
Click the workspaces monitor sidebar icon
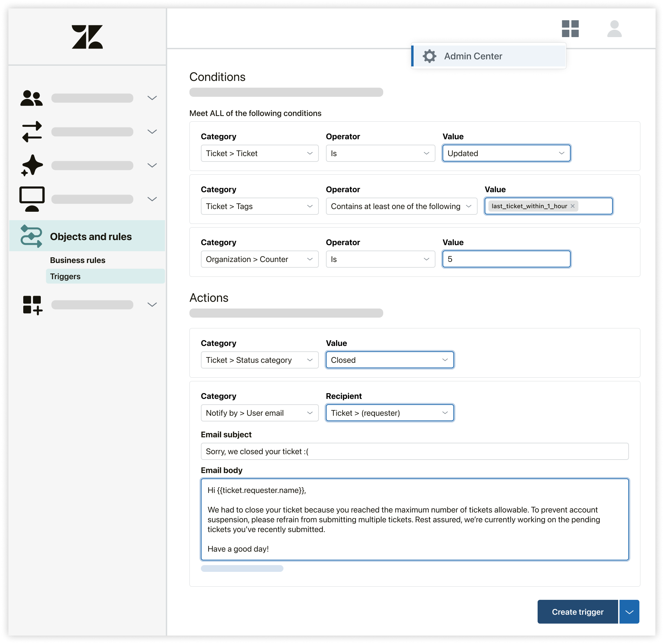click(x=31, y=199)
